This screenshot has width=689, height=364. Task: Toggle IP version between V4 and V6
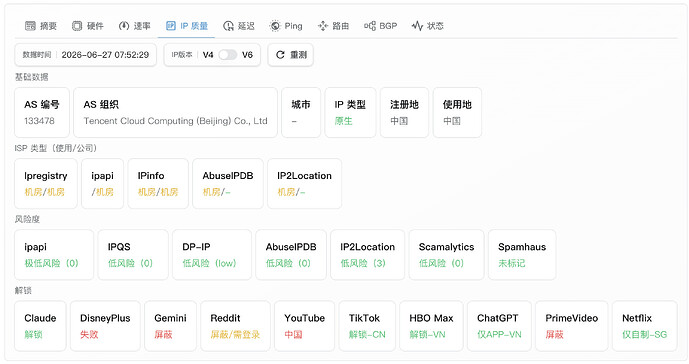(x=228, y=55)
